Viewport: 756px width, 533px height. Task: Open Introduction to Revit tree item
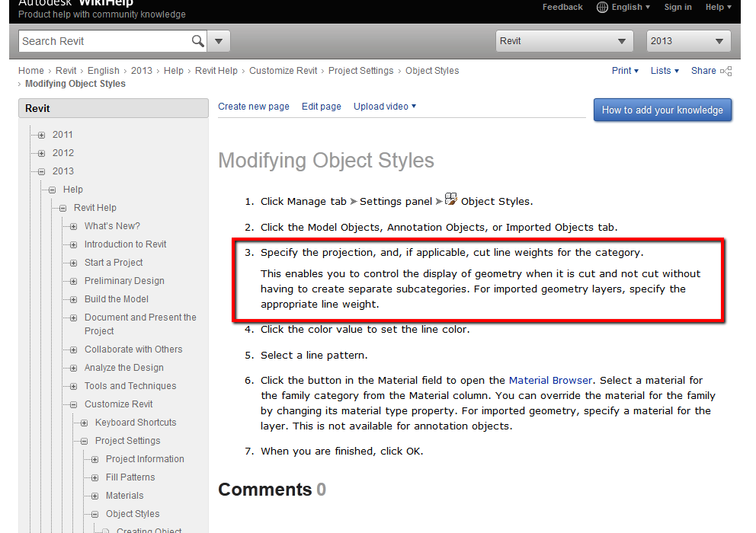click(x=125, y=244)
